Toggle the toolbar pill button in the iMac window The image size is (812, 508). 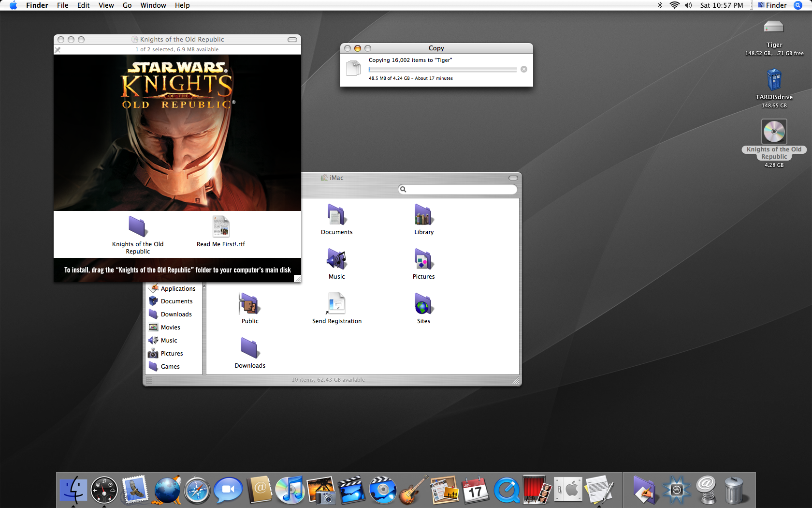point(513,178)
